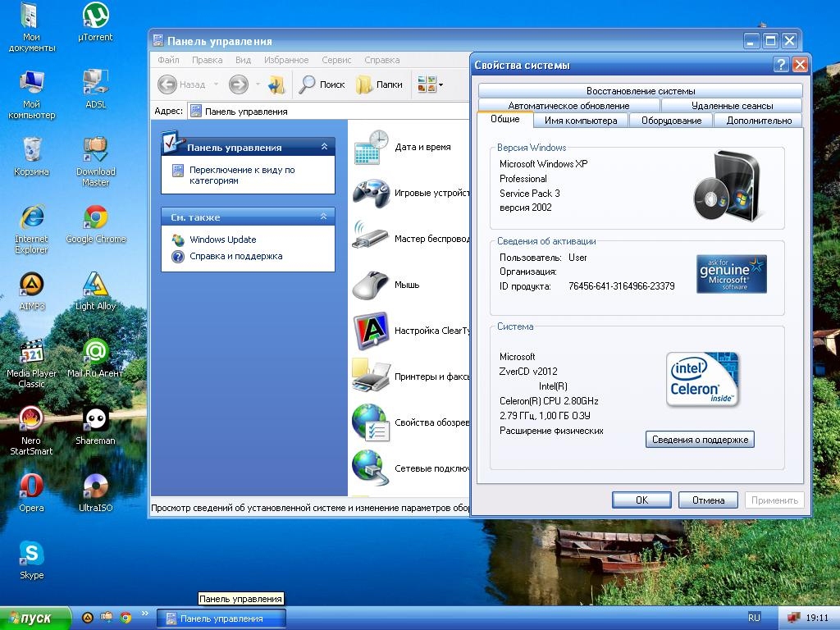
Task: Collapse the 'См. также' panel
Action: 324,217
